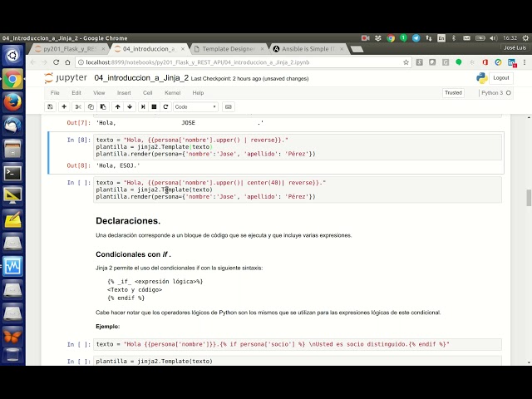This screenshot has width=532, height=399.
Task: Open the new tab button in Chrome
Action: point(357,50)
